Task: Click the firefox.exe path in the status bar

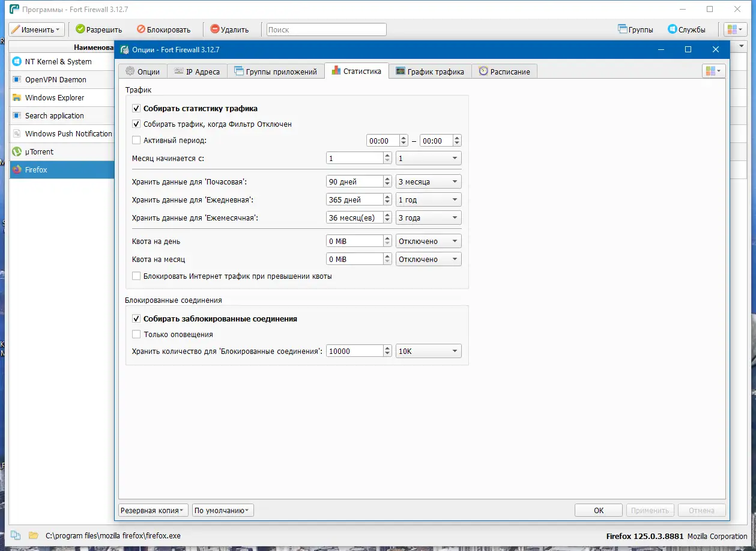Action: click(x=113, y=535)
